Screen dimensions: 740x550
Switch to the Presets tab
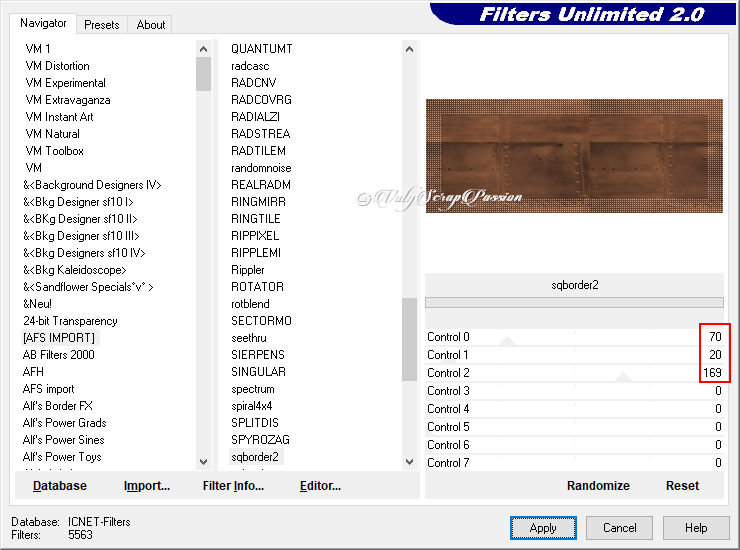tap(102, 25)
